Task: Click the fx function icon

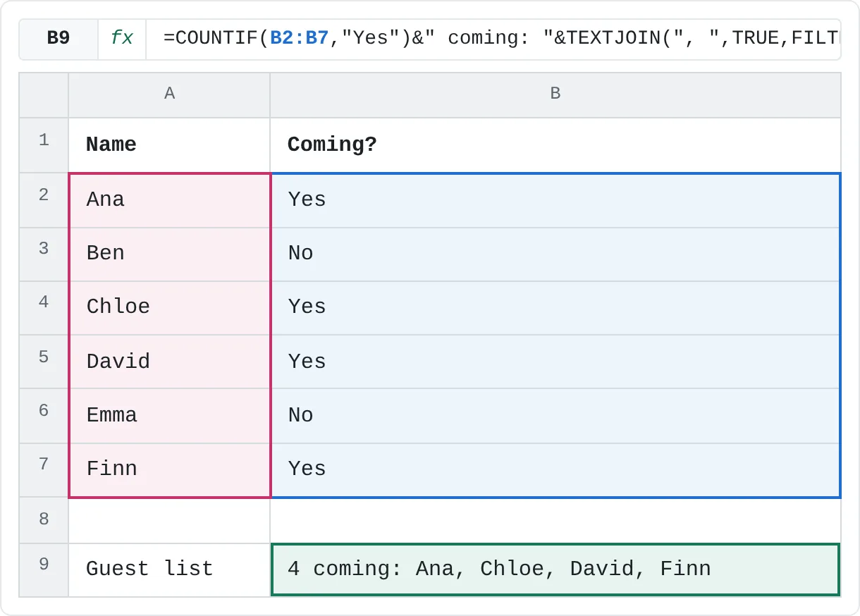Action: click(122, 39)
